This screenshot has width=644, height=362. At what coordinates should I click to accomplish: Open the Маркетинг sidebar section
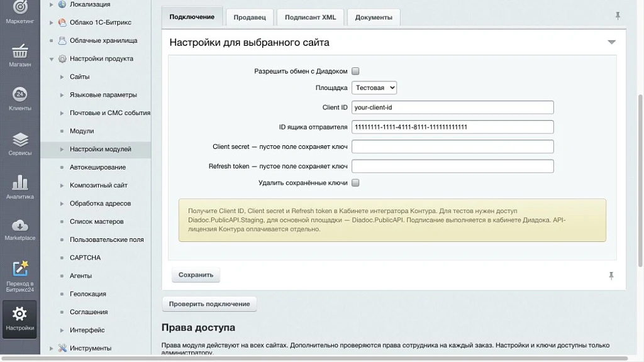19,13
